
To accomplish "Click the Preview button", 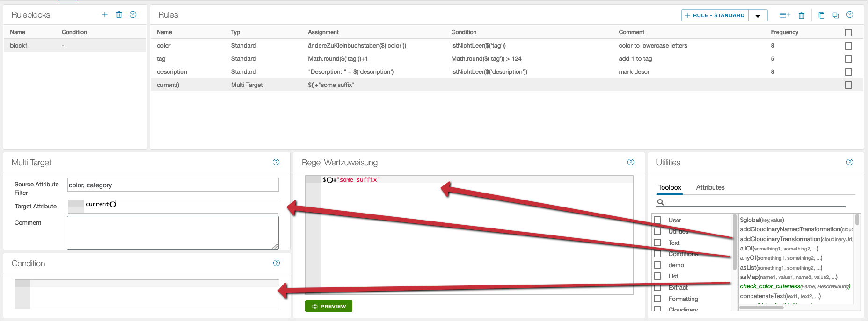I will (328, 307).
